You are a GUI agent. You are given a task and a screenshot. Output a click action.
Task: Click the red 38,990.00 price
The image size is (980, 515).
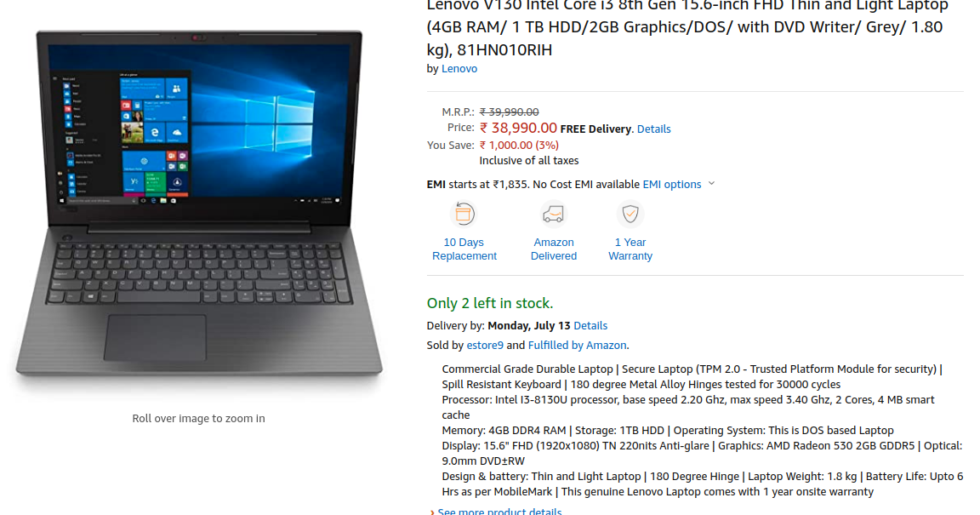coord(518,129)
